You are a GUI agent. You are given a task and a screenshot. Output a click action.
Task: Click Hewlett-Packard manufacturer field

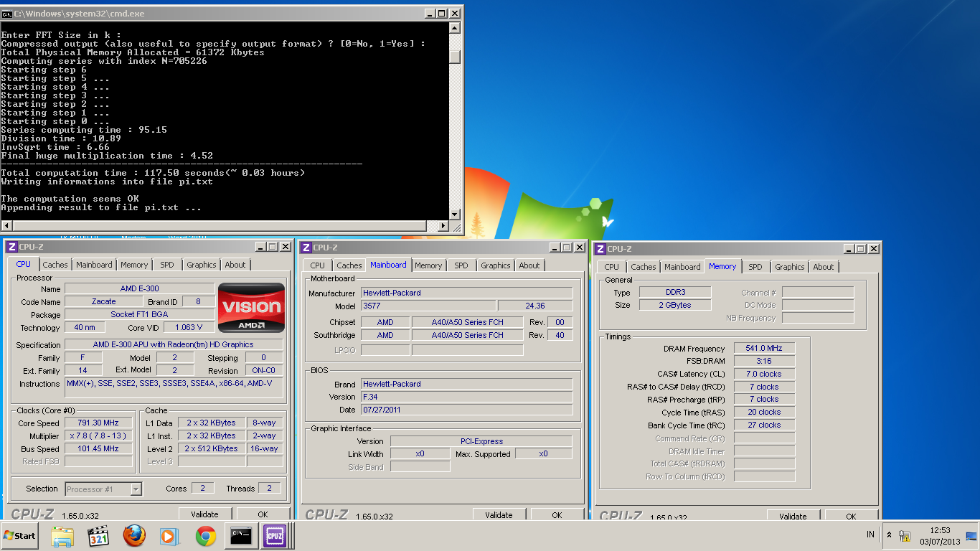(x=466, y=293)
